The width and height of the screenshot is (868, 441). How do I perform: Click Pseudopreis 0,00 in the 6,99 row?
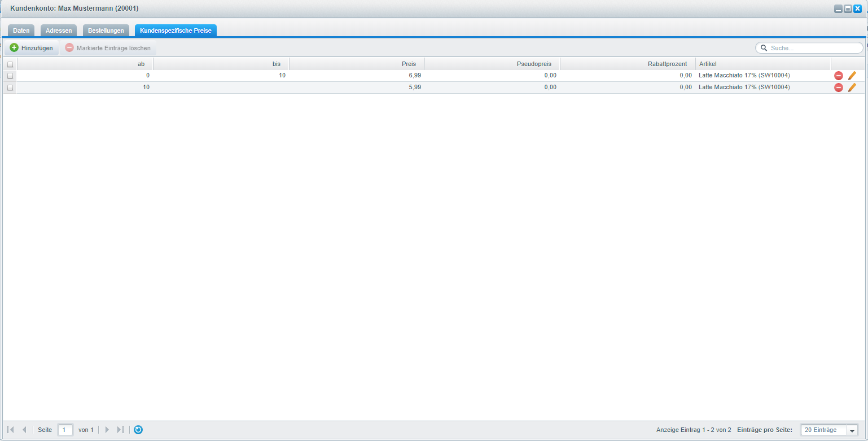pos(550,76)
